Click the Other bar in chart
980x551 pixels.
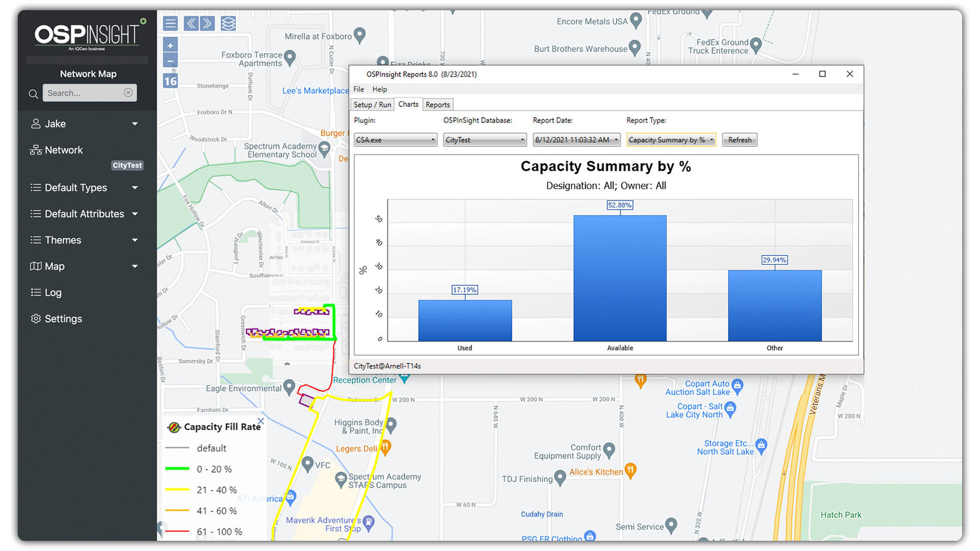[775, 306]
